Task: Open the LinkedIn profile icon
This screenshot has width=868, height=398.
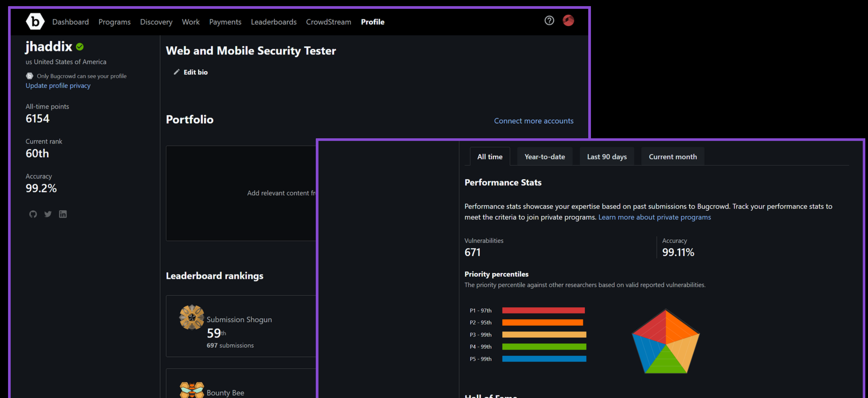Action: click(x=63, y=214)
